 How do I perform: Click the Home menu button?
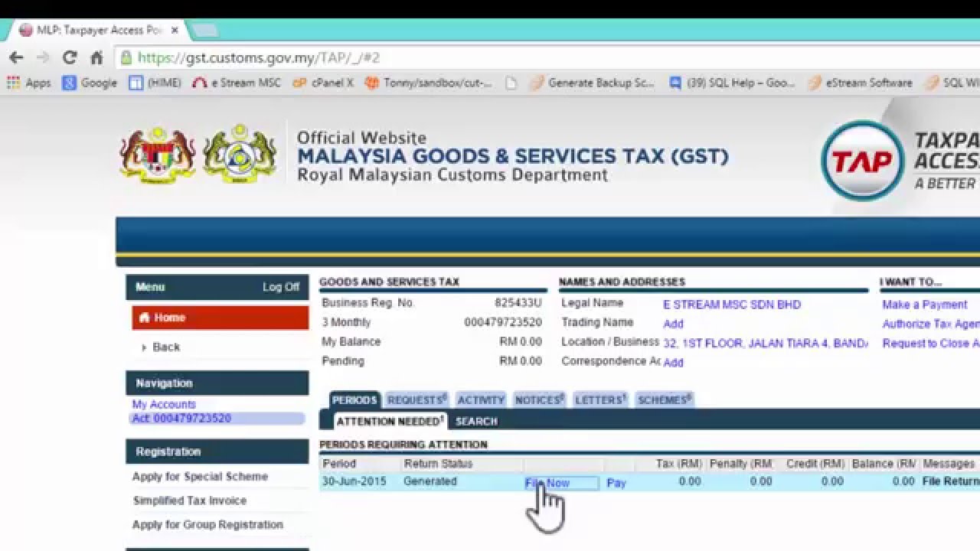(220, 318)
